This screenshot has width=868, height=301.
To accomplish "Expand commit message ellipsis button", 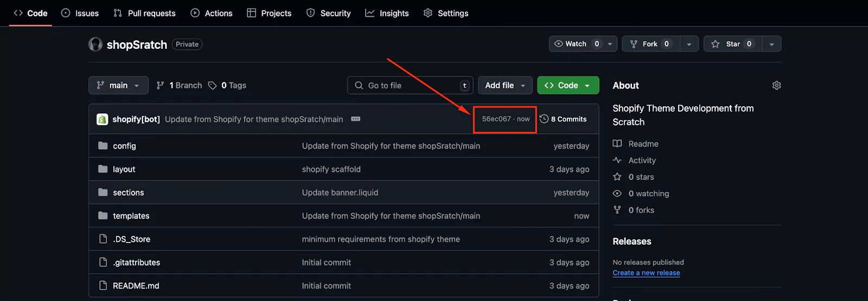I will (356, 119).
